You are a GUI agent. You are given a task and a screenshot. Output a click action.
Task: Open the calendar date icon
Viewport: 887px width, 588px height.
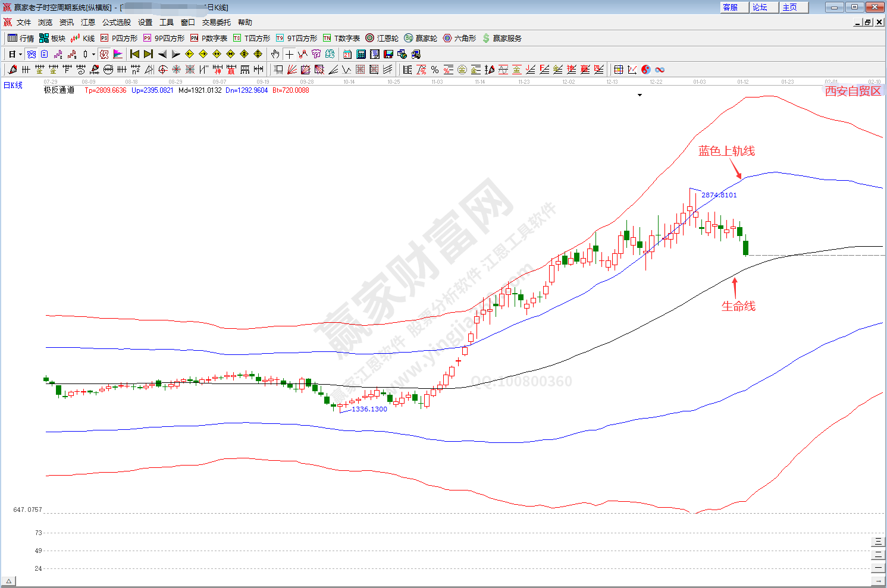[x=347, y=54]
